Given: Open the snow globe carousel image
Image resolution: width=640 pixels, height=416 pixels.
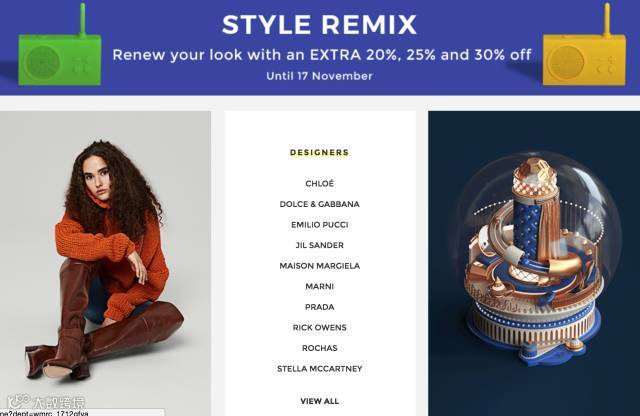Looking at the screenshot, I should [x=534, y=263].
